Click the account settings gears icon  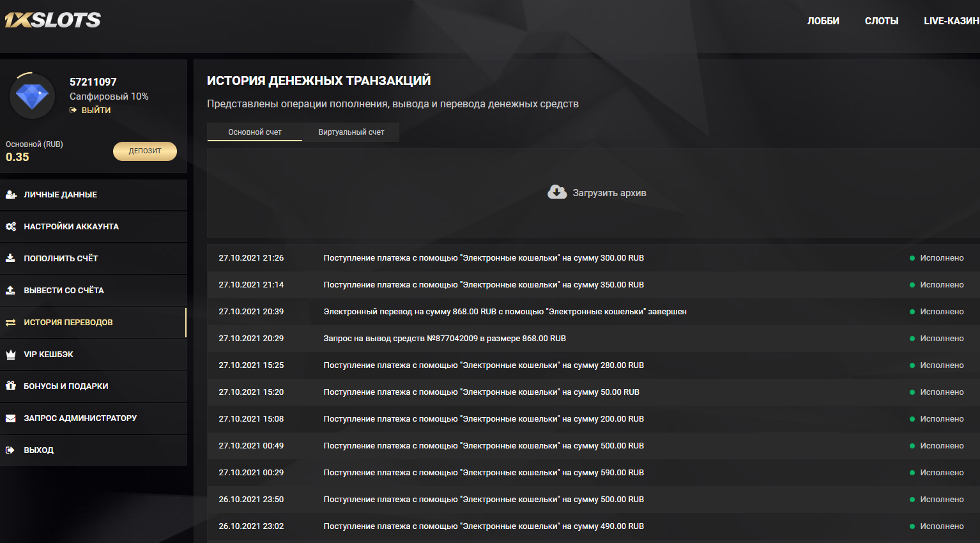click(x=11, y=227)
